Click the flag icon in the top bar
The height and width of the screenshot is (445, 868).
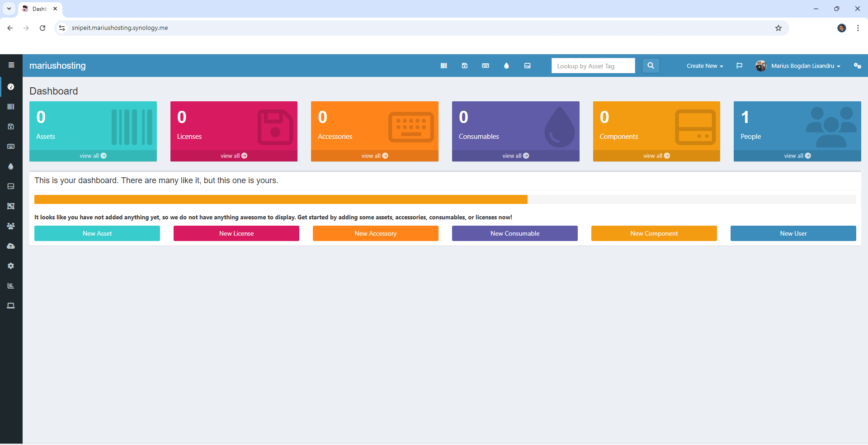[x=740, y=66]
